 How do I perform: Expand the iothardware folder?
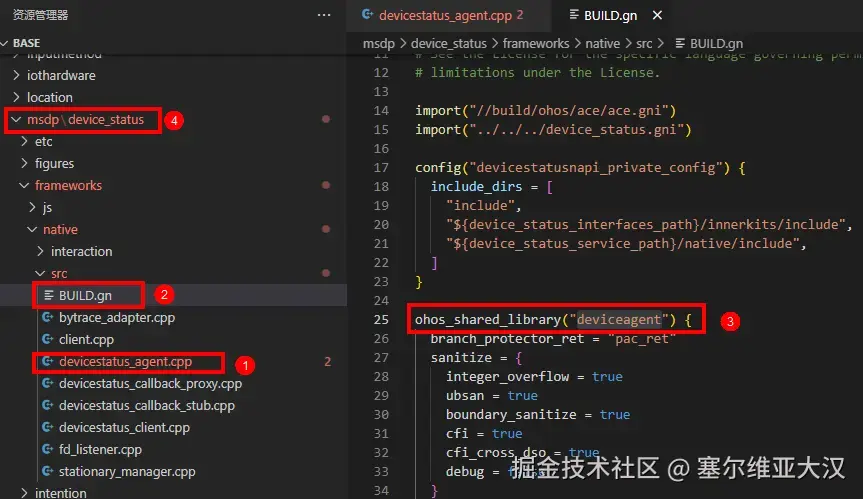click(x=16, y=75)
